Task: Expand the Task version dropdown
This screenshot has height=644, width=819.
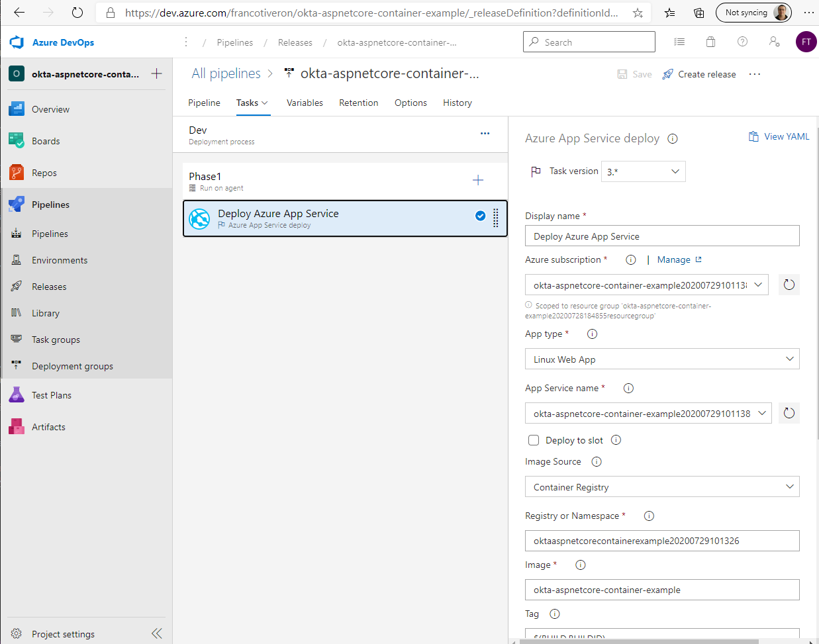Action: 643,171
